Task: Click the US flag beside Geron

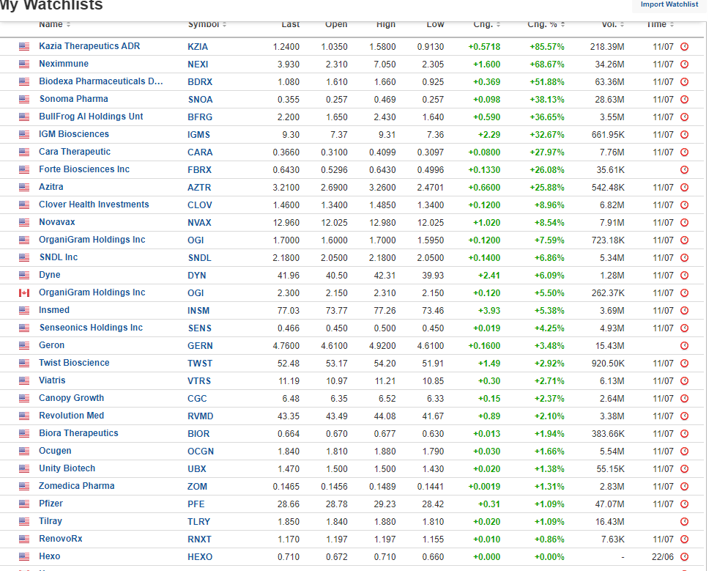Action: click(24, 346)
